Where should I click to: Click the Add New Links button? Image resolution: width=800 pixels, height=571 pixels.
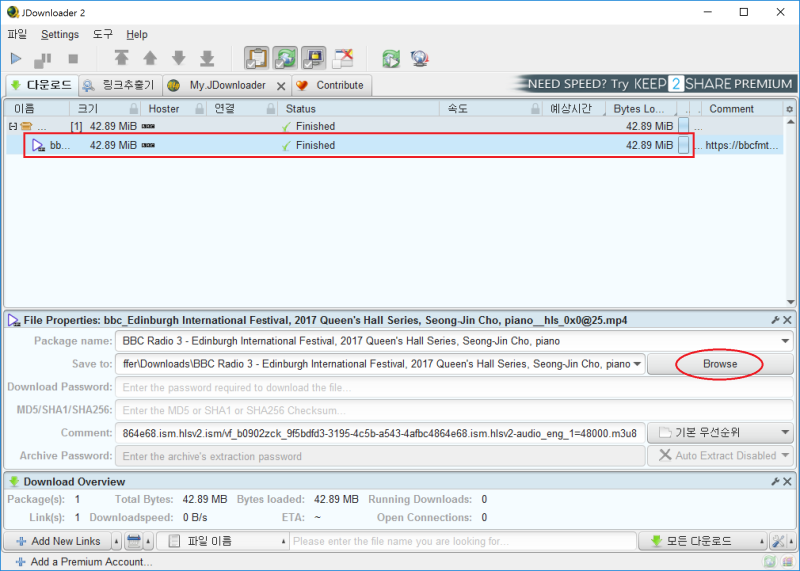57,541
